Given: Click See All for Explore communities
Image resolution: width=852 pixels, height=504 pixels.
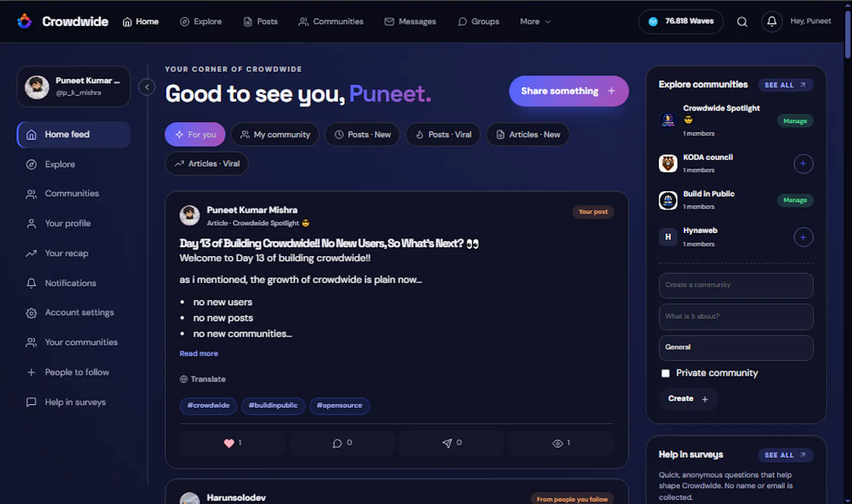Looking at the screenshot, I should click(x=785, y=85).
